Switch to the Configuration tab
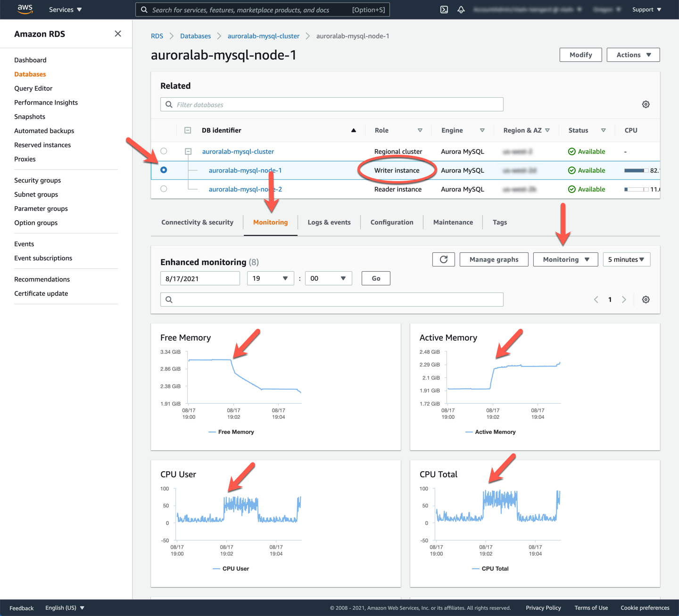 (x=391, y=222)
